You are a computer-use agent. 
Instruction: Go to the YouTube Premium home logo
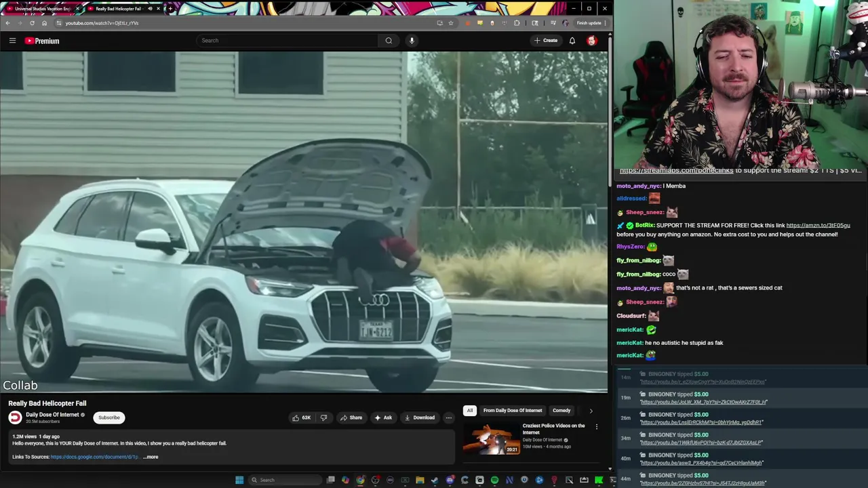(x=42, y=41)
